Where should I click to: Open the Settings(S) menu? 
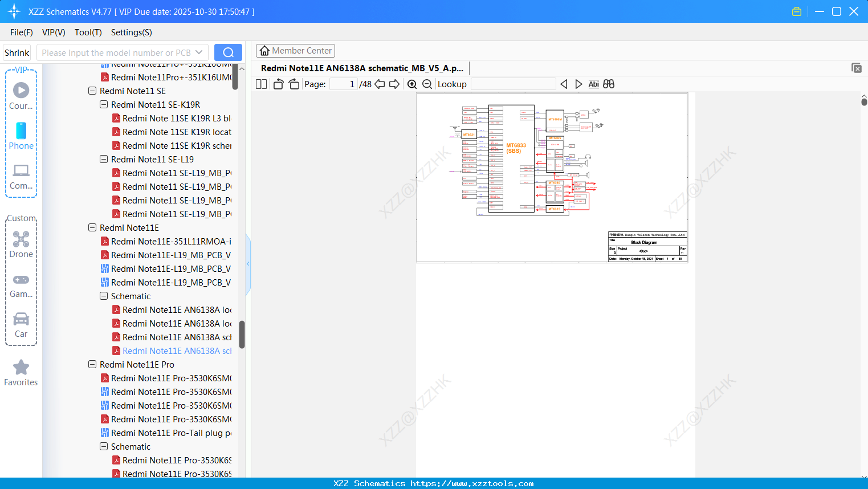tap(131, 32)
